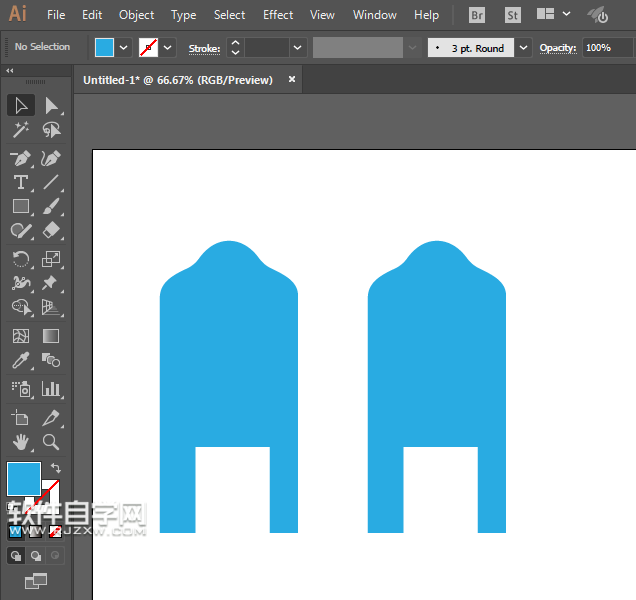
Task: Select the Magic Wand tool
Action: [20, 130]
